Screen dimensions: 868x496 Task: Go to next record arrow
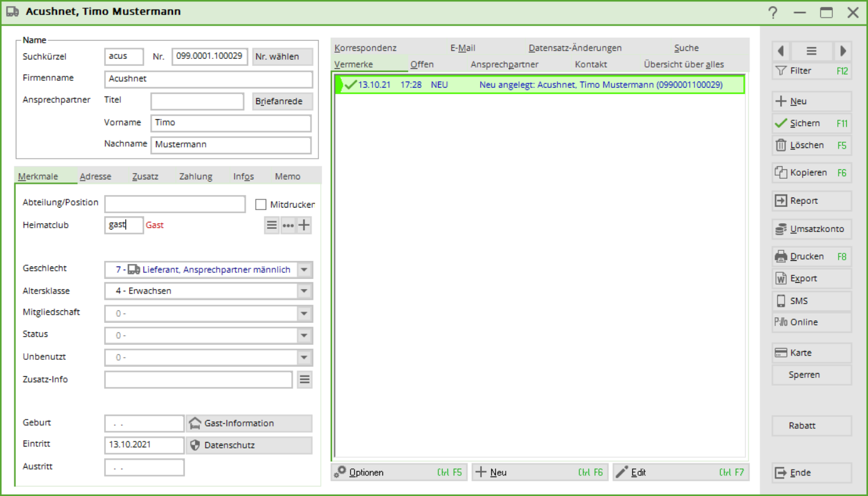(x=843, y=51)
